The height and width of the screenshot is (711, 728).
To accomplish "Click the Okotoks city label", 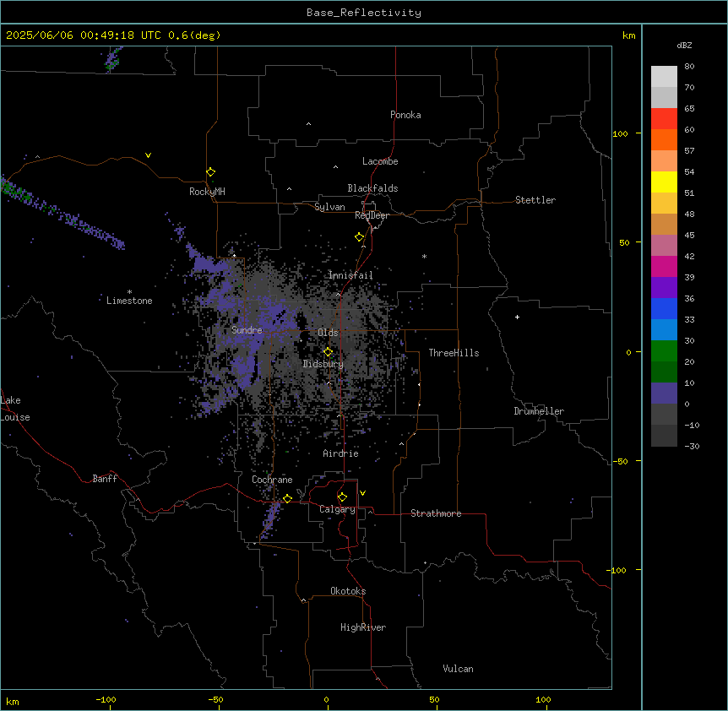I will (x=348, y=591).
